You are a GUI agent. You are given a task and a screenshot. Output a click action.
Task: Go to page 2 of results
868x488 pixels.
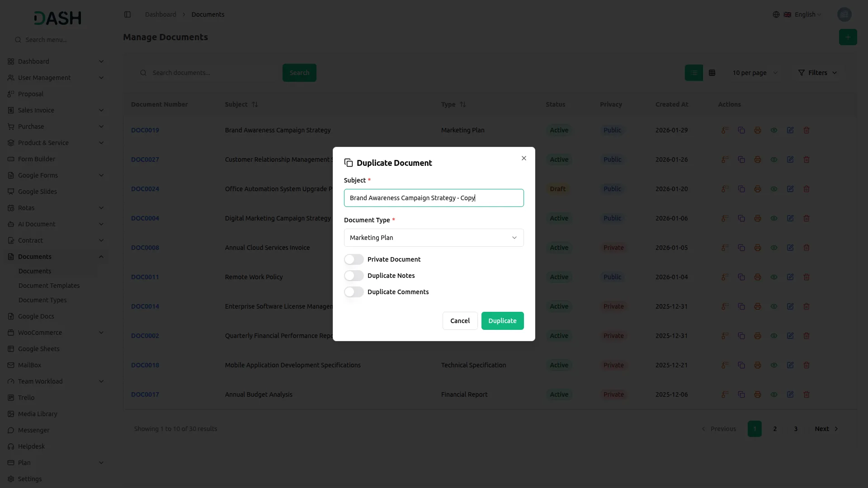pyautogui.click(x=775, y=429)
